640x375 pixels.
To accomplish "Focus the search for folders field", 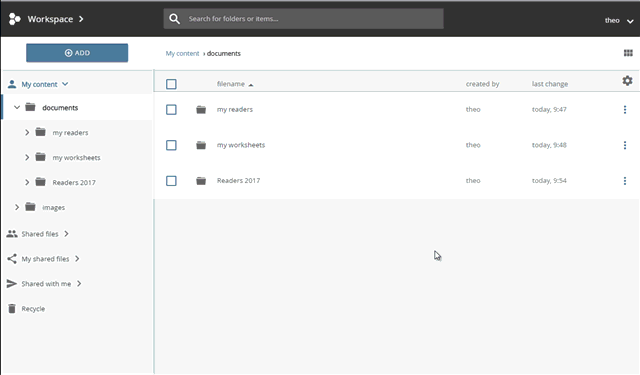I will (304, 19).
